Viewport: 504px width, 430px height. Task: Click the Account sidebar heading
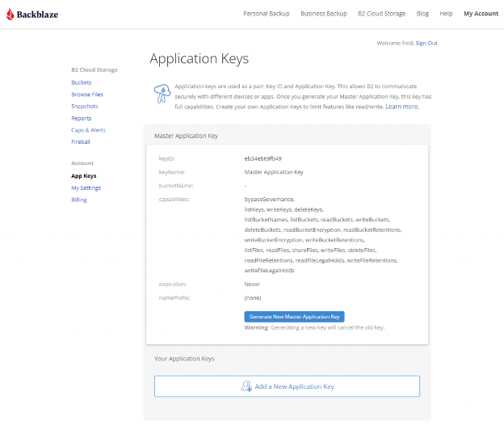click(82, 163)
